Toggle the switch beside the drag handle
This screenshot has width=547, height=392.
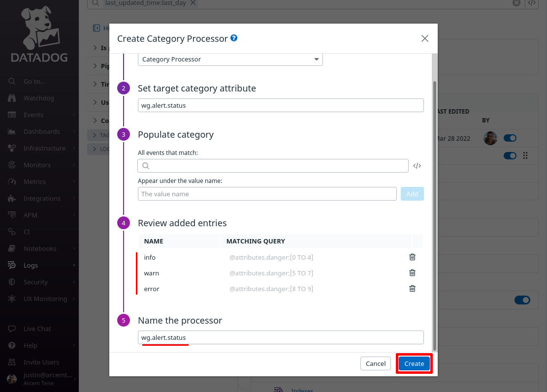click(x=510, y=155)
